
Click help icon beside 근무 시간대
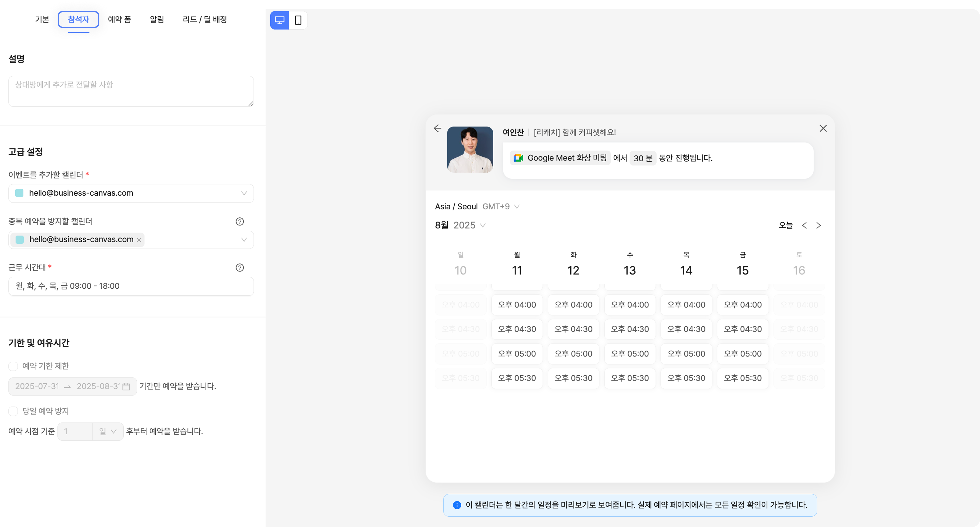click(240, 268)
